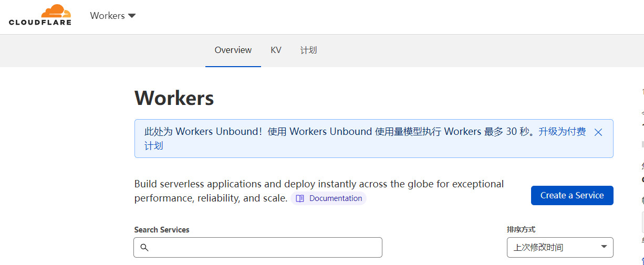Click the search magnifier icon
Screen dimensions: 644x265
click(x=144, y=247)
